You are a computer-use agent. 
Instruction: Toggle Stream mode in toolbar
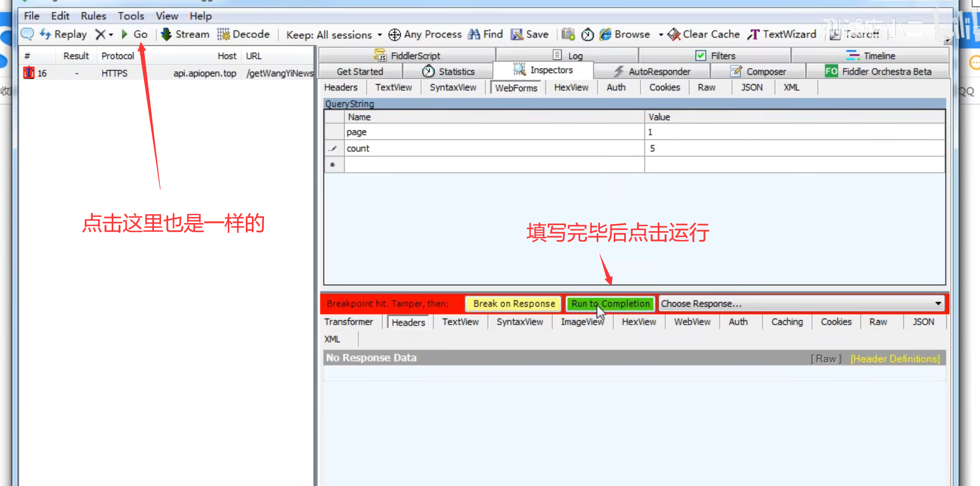tap(185, 34)
